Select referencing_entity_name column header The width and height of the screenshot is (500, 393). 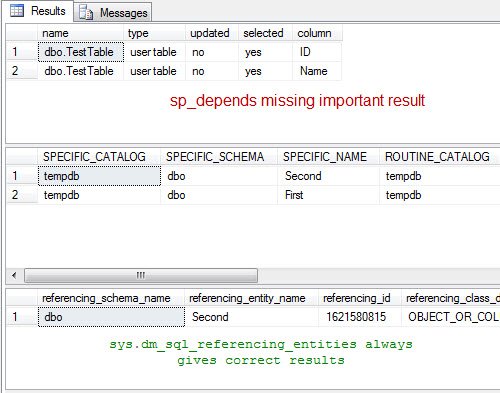[x=251, y=298]
